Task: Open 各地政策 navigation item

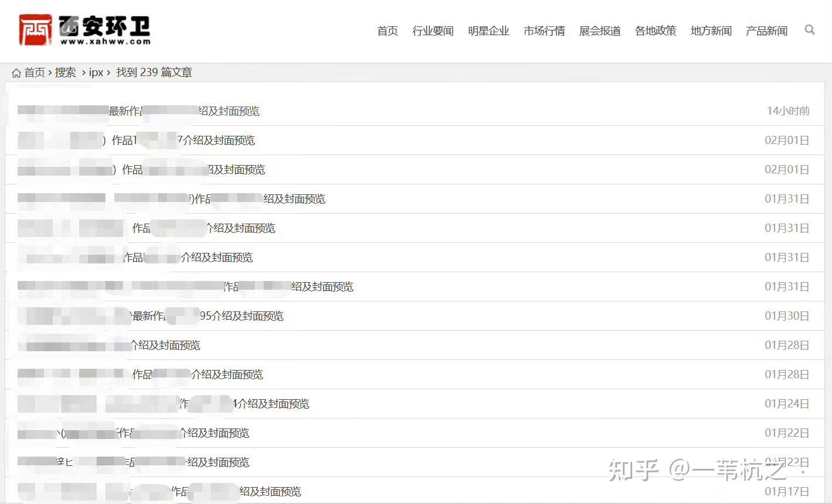Action: tap(656, 30)
